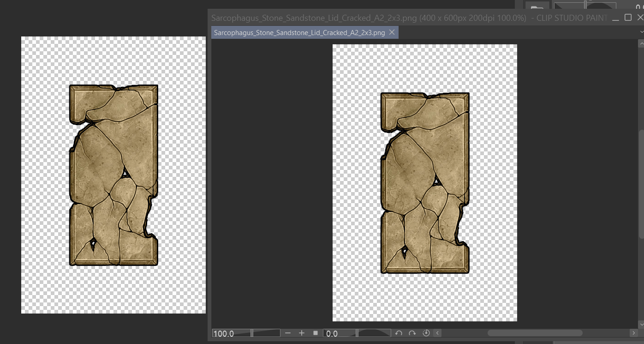
Task: Click the horizontal scrollbar left arrow
Action: tap(437, 333)
